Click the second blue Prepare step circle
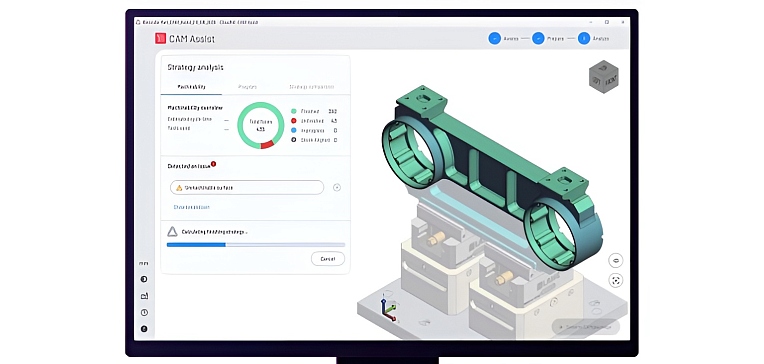This screenshot has height=364, width=764. coord(538,38)
